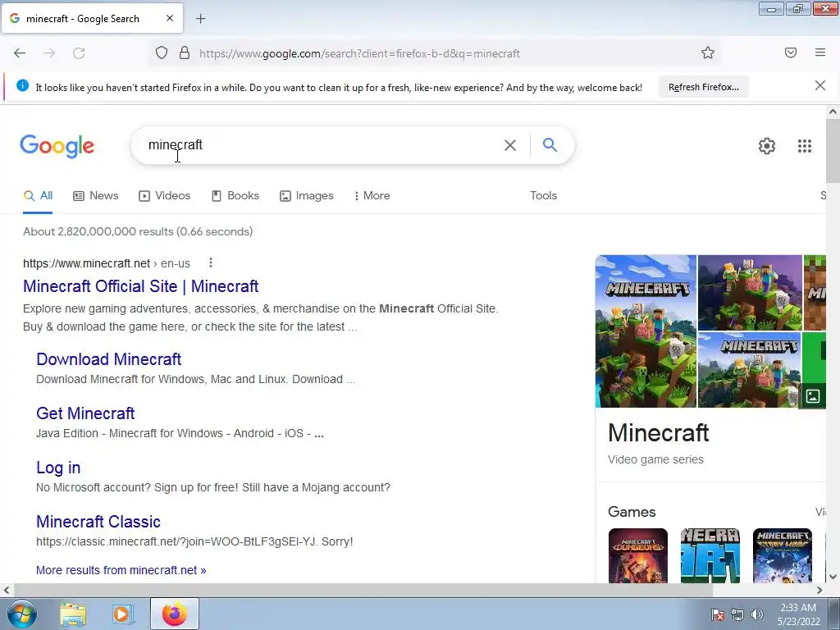The image size is (840, 630).
Task: Open the Get Minecraft sitelink
Action: tap(85, 413)
